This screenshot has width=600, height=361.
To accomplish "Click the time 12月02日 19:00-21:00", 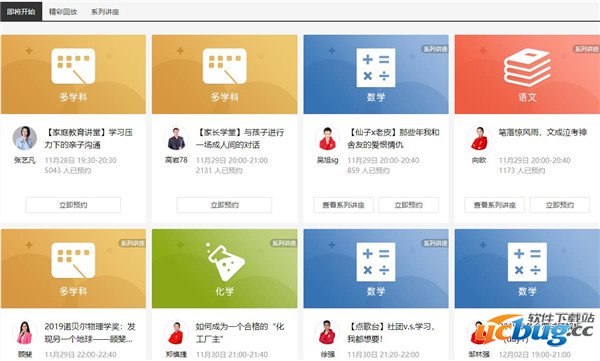I will [x=534, y=355].
